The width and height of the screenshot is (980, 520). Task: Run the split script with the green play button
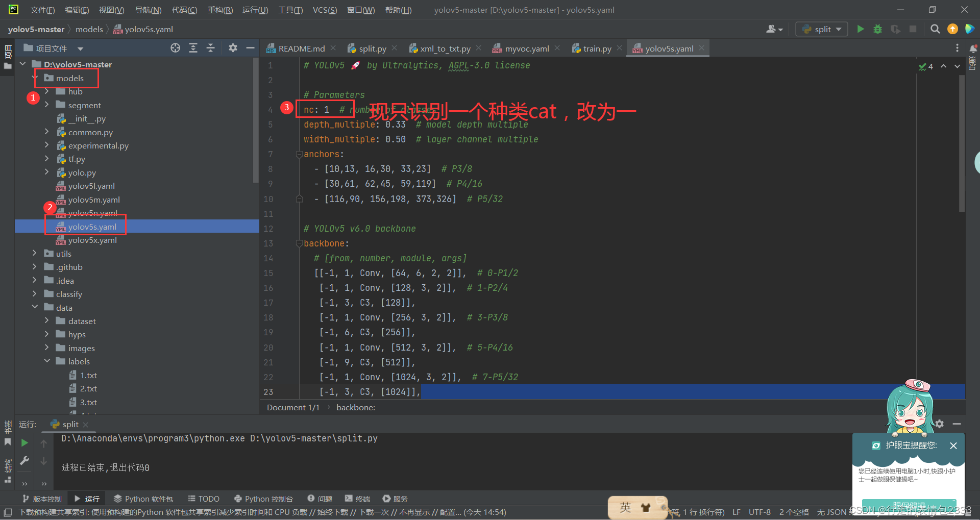861,29
